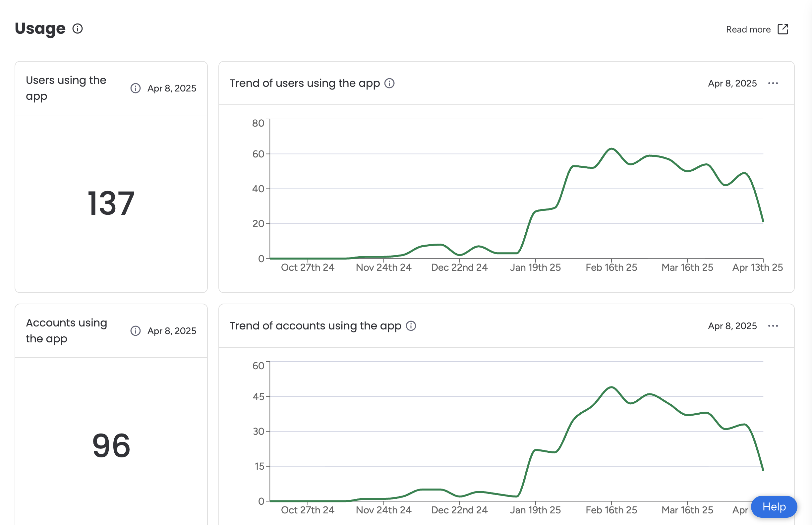
Task: Click Dec 22nd 24 label on users chart
Action: pyautogui.click(x=459, y=267)
